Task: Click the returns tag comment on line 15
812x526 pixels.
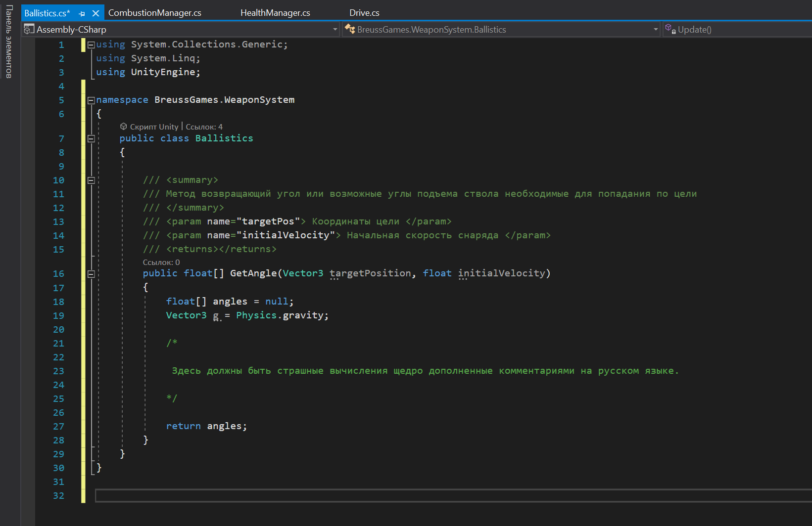Action: 210,249
